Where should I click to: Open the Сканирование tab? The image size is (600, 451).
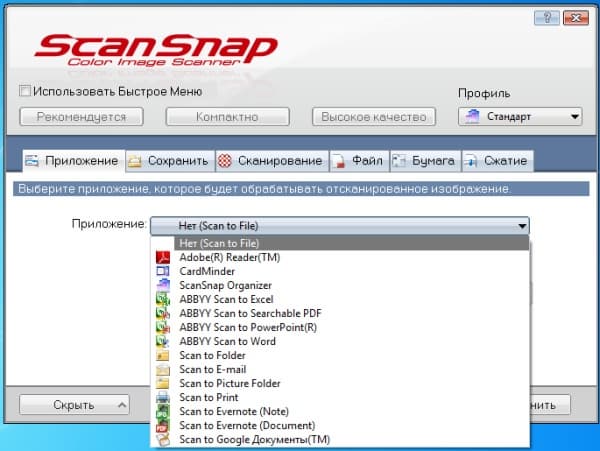[272, 161]
